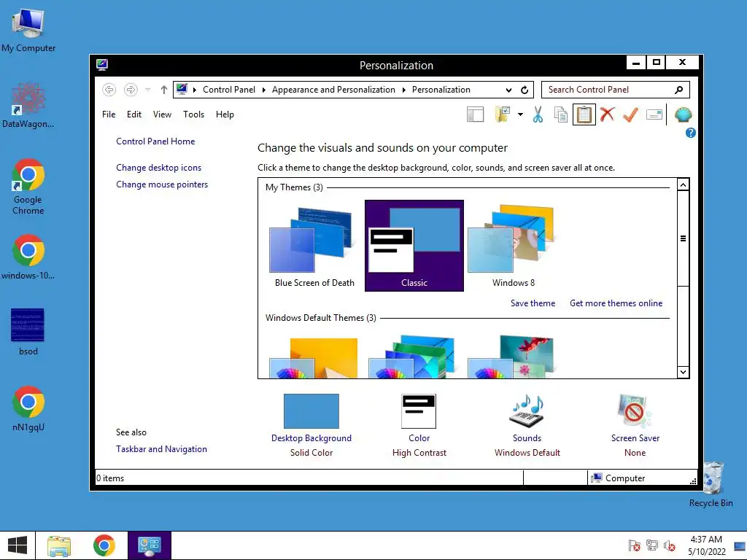Viewport: 747px width, 560px height.
Task: Click the blue shell globe toolbar icon
Action: coord(683,114)
